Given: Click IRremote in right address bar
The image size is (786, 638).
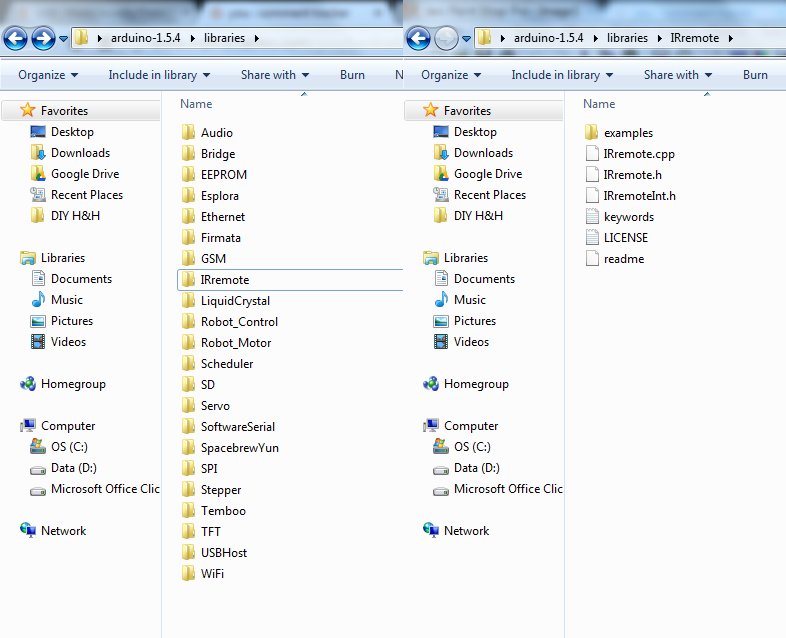Looking at the screenshot, I should click(x=695, y=38).
